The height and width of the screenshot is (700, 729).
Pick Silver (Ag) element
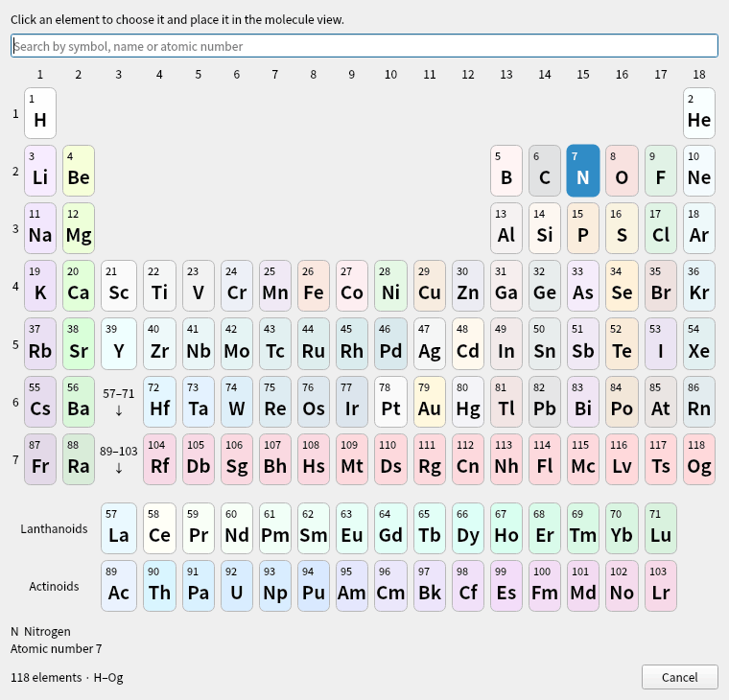(x=430, y=344)
